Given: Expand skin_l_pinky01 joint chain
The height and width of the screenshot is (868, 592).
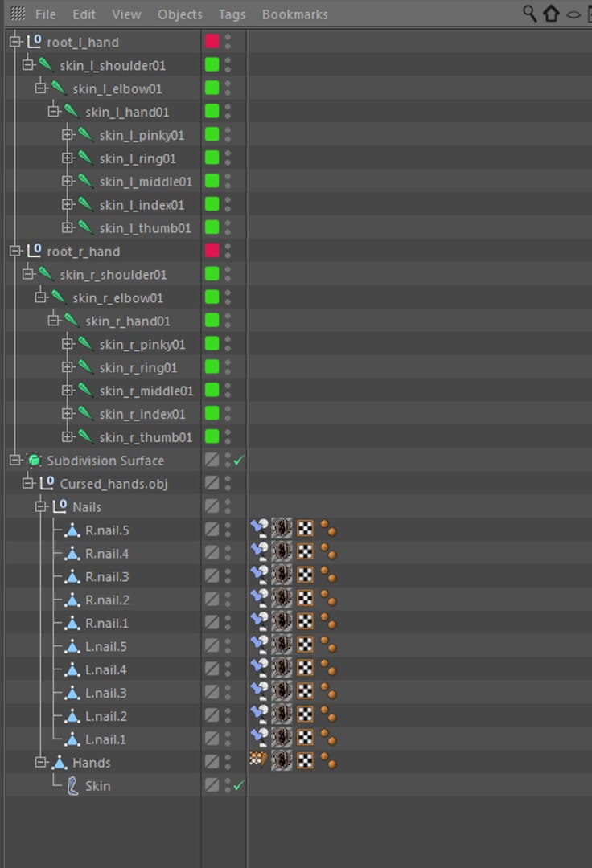Looking at the screenshot, I should 67,134.
